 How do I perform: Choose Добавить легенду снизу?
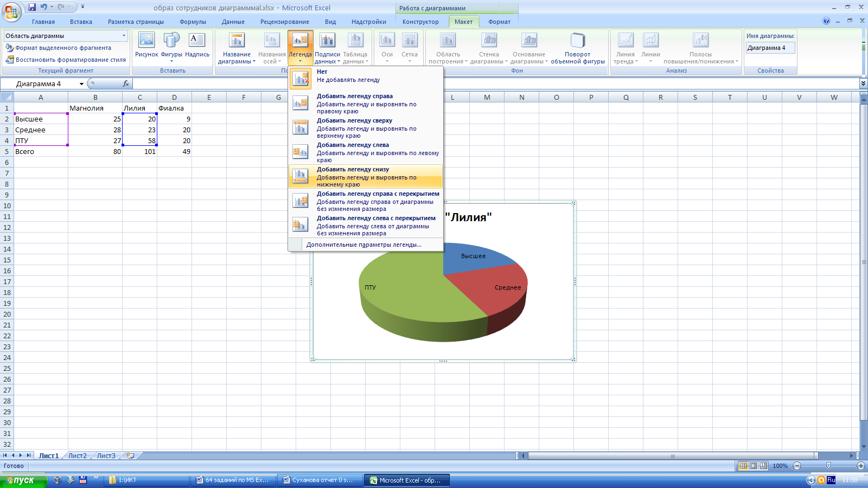366,176
